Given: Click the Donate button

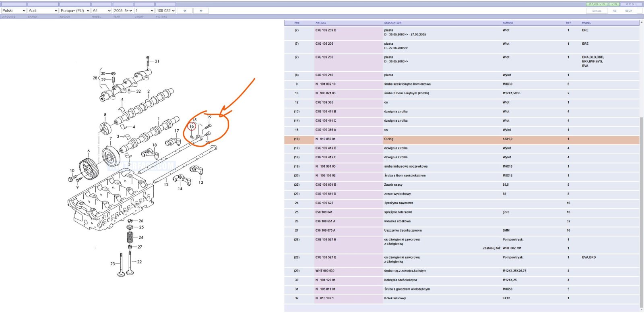Looking at the screenshot, I should [x=597, y=11].
